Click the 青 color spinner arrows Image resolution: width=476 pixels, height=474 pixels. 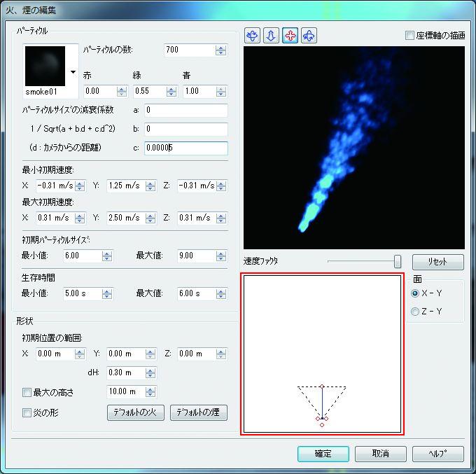point(221,92)
